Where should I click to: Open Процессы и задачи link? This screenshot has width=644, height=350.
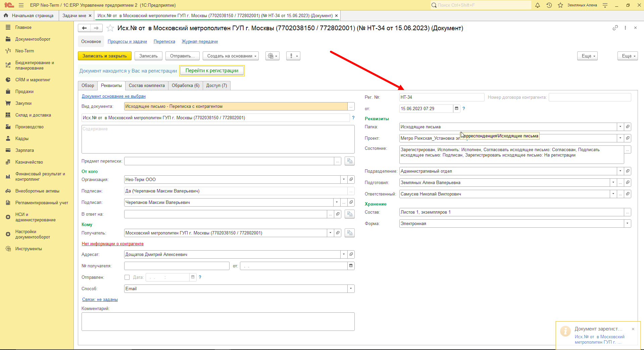[x=127, y=42]
